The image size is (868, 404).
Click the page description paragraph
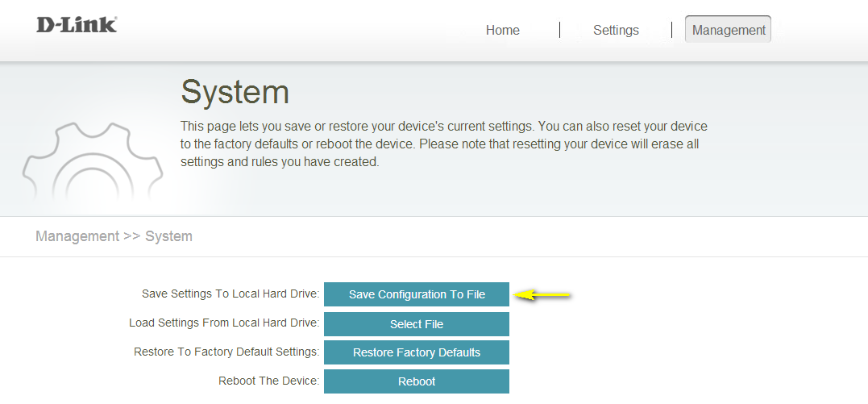443,144
